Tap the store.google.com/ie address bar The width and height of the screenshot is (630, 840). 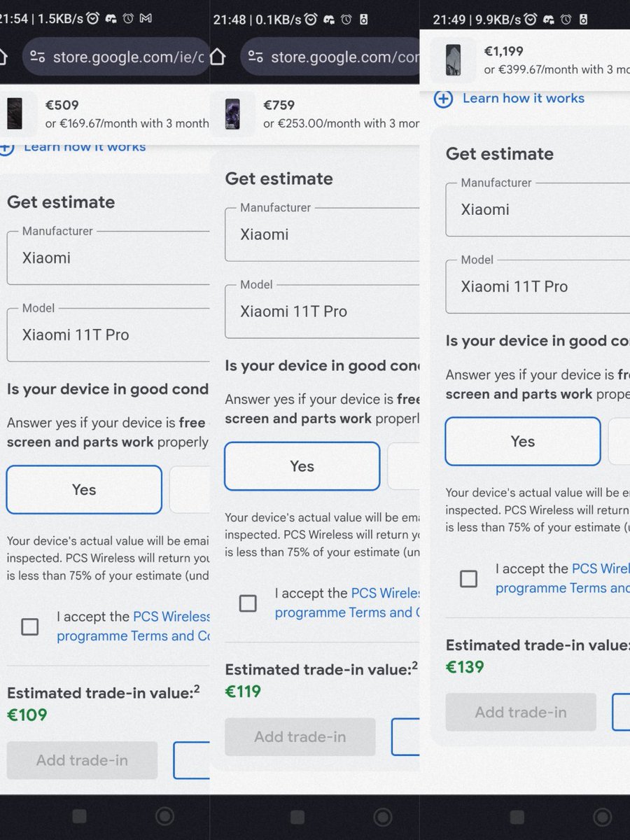(116, 57)
